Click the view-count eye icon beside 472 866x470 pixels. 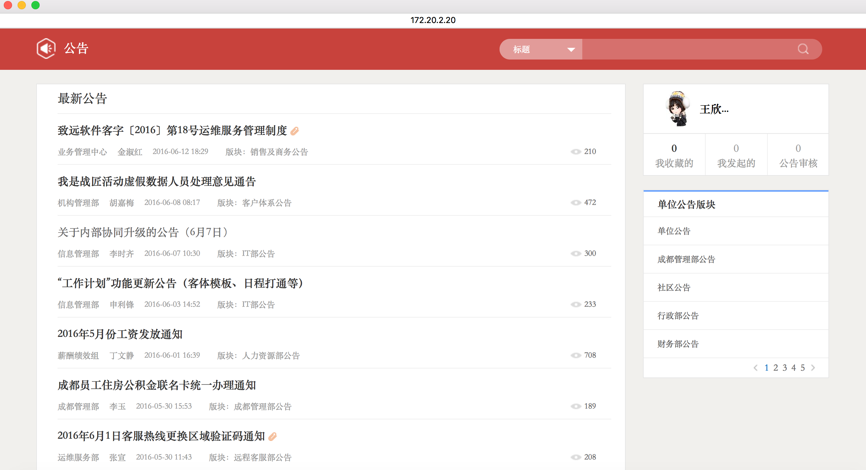tap(576, 203)
